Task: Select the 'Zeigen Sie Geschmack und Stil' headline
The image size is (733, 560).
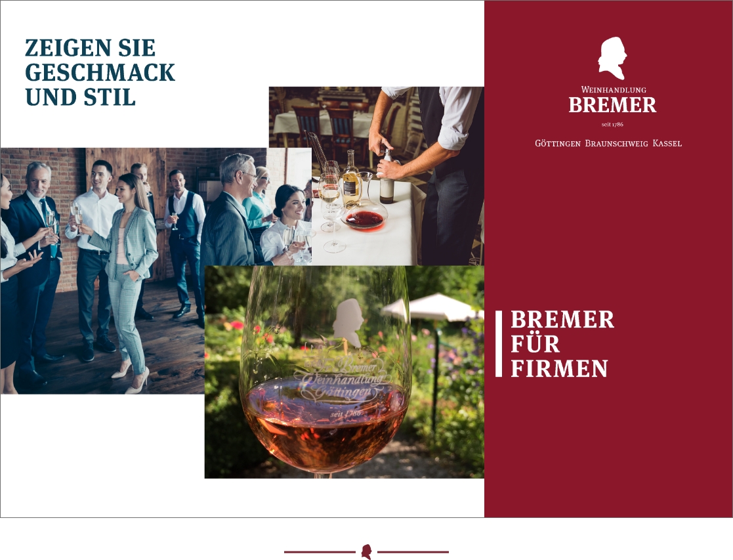Action: click(x=100, y=72)
